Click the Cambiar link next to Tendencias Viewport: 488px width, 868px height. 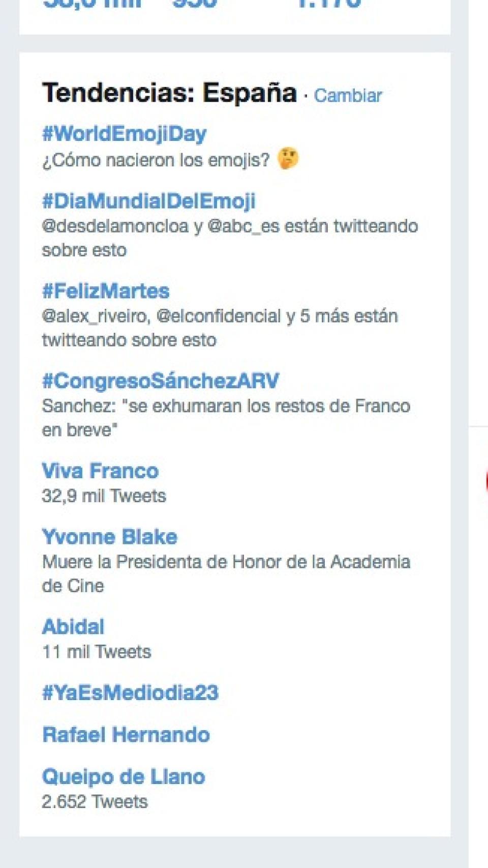click(348, 96)
